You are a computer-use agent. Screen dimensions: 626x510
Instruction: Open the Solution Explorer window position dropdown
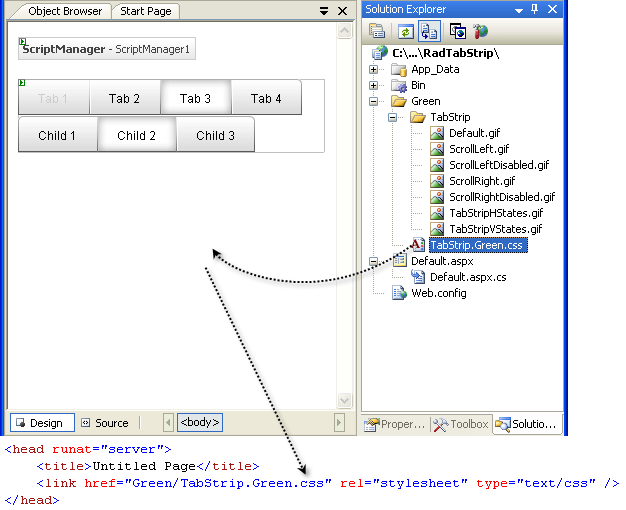518,9
